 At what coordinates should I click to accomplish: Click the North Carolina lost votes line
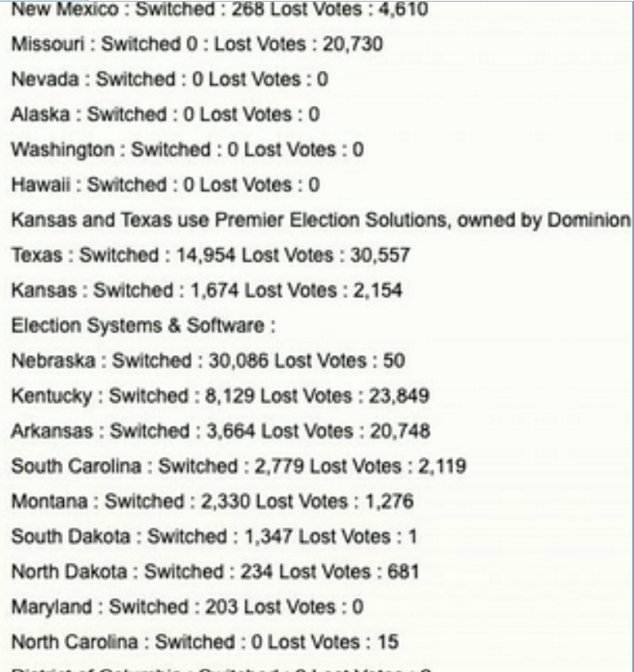pos(205,642)
